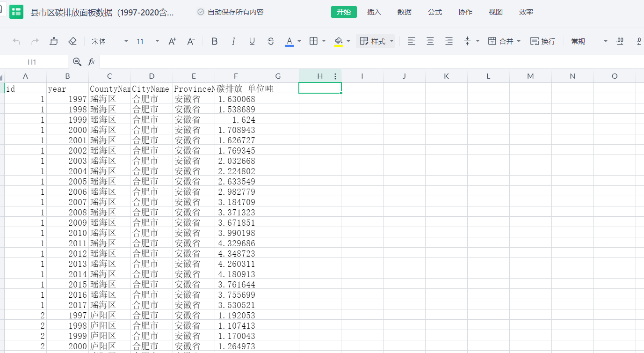Click the auto-save status check icon

tap(201, 12)
